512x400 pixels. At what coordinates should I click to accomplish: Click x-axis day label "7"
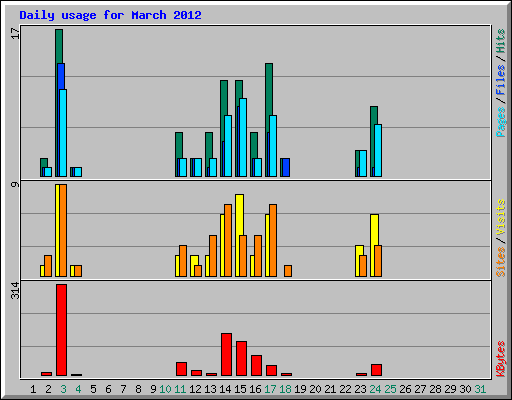pos(123,389)
